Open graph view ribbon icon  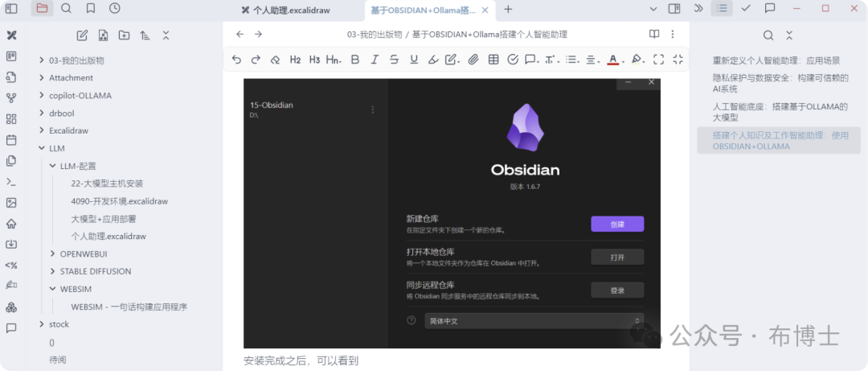(11, 98)
